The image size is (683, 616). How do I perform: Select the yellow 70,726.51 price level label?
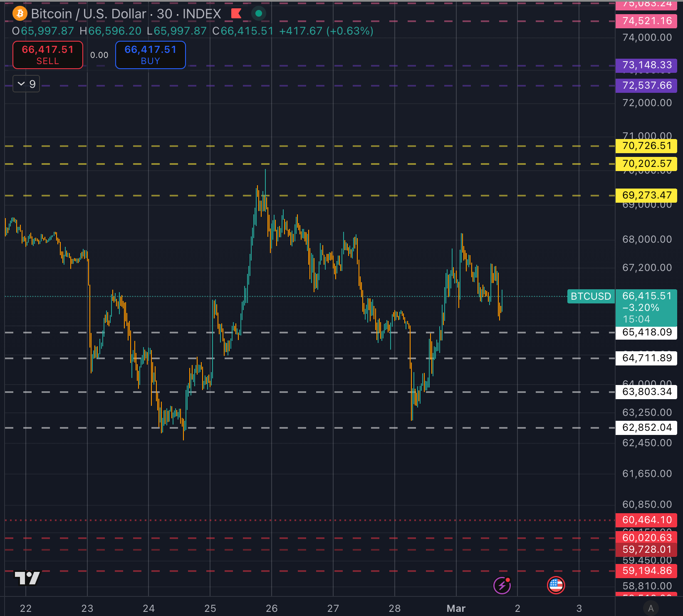[x=646, y=146]
